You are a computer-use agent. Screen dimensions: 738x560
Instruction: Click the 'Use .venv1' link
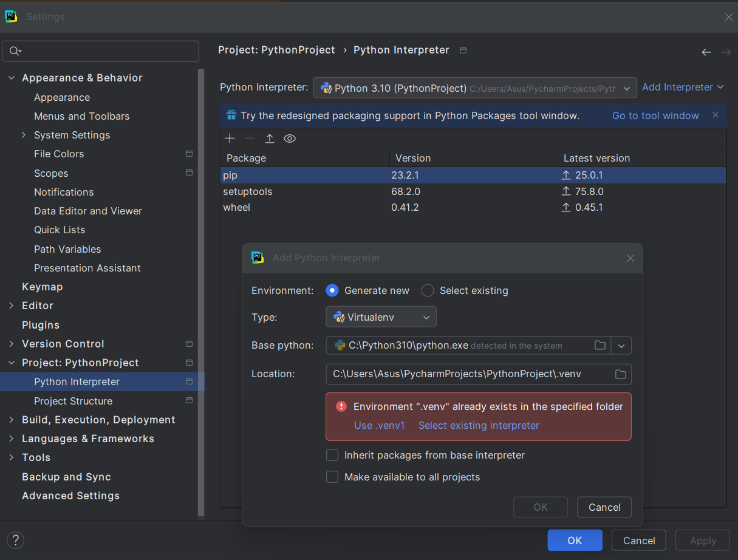(x=379, y=425)
